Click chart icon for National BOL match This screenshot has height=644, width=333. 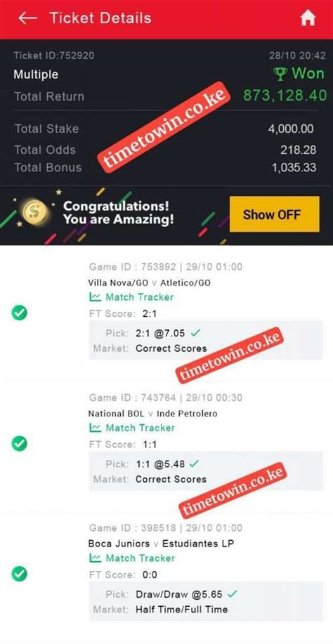(x=96, y=428)
